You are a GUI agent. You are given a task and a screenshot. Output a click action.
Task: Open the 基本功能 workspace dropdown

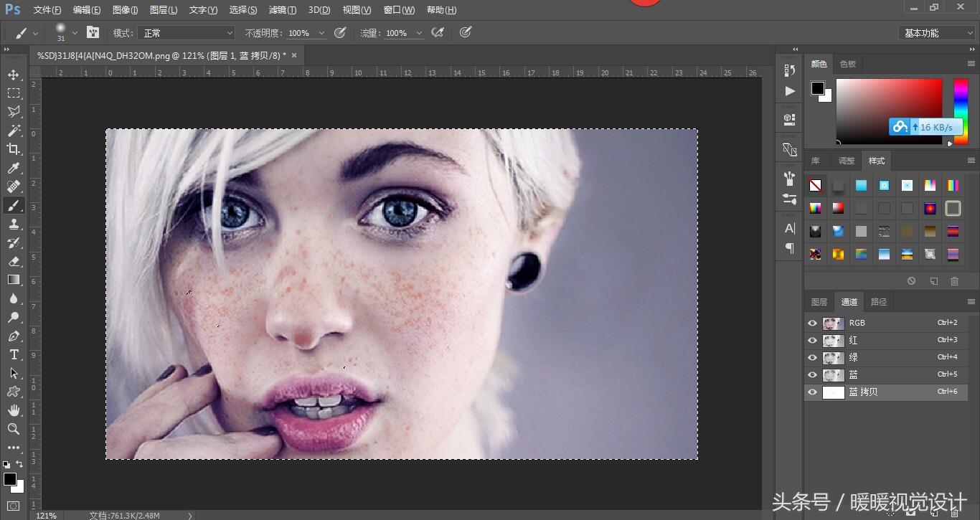tap(936, 33)
